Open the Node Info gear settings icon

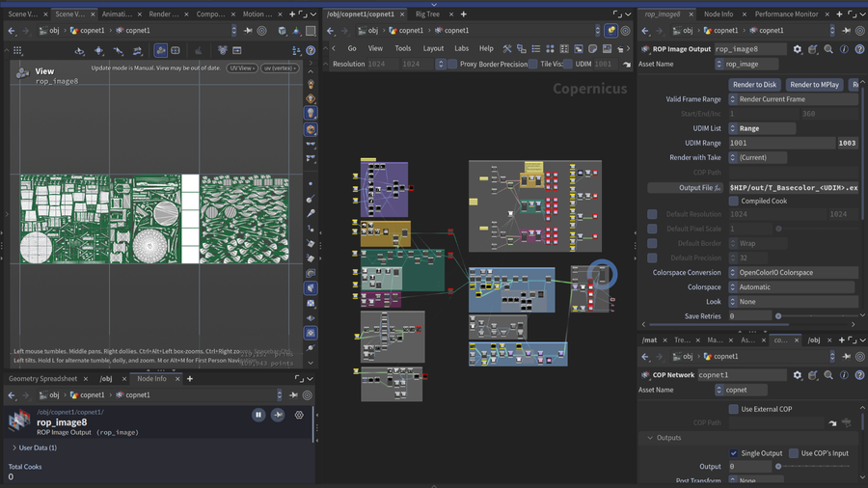(299, 415)
